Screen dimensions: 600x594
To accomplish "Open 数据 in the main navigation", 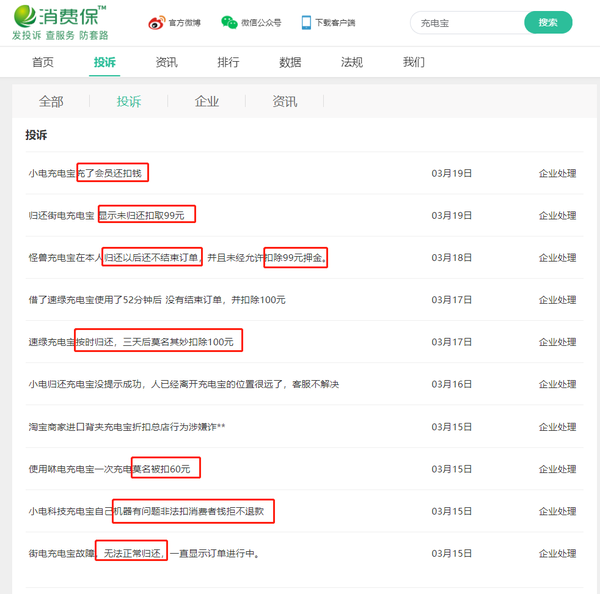I will [290, 62].
